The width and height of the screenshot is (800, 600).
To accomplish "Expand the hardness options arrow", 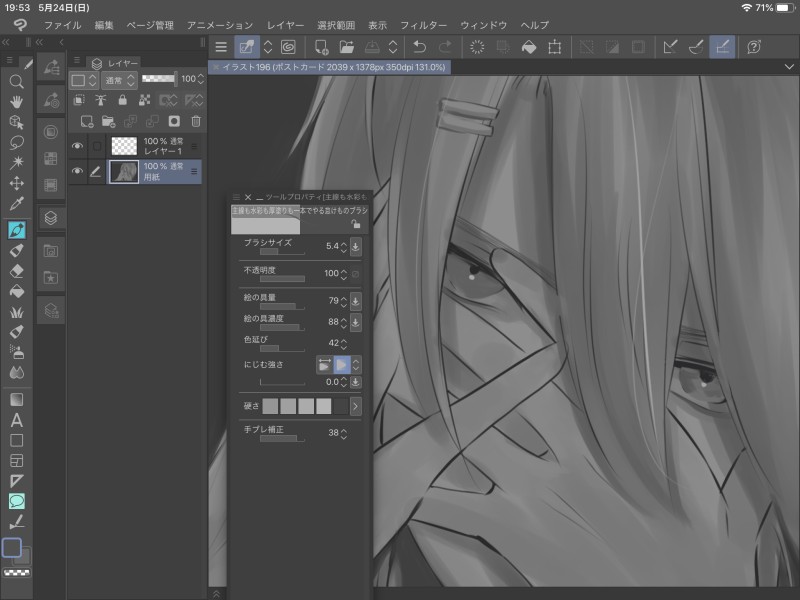I will [355, 406].
